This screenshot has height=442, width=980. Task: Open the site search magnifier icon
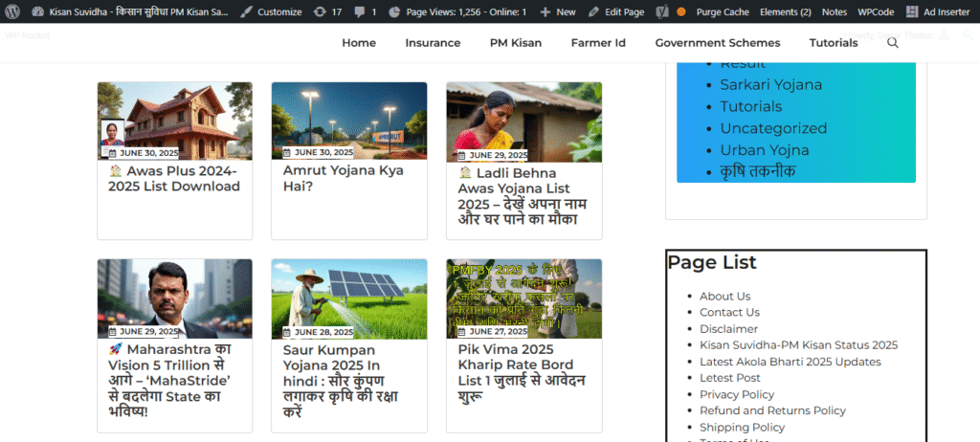point(893,42)
